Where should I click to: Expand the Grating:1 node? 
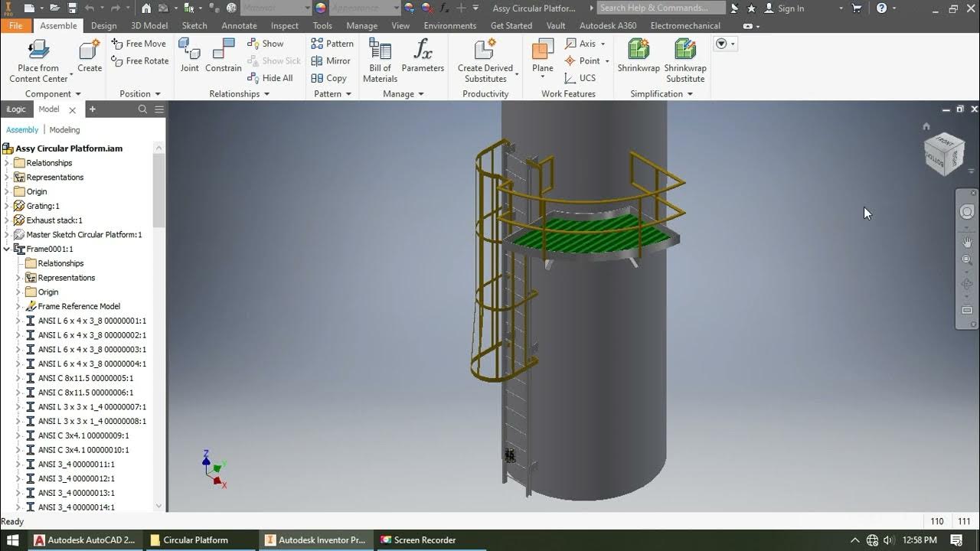(8, 206)
